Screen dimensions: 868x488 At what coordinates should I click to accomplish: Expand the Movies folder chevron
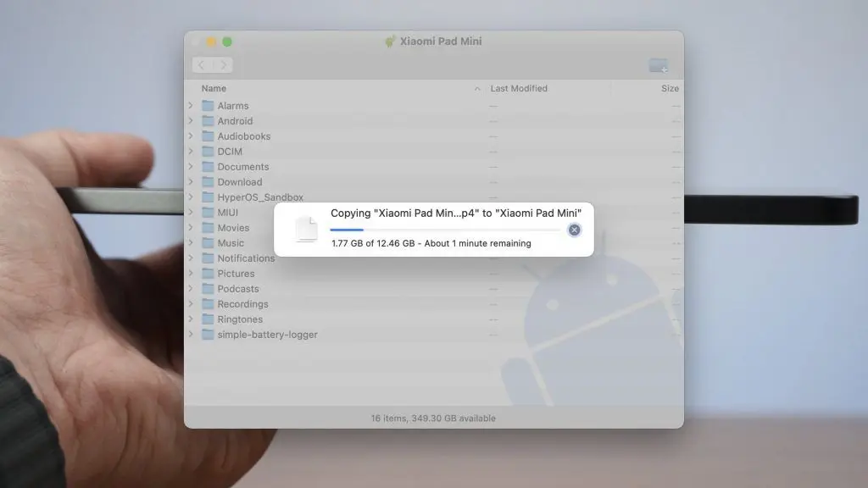(x=191, y=227)
